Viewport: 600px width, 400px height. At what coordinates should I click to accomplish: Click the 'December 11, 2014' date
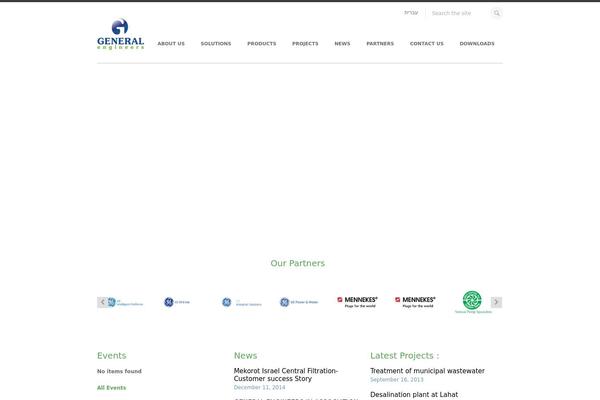point(259,387)
